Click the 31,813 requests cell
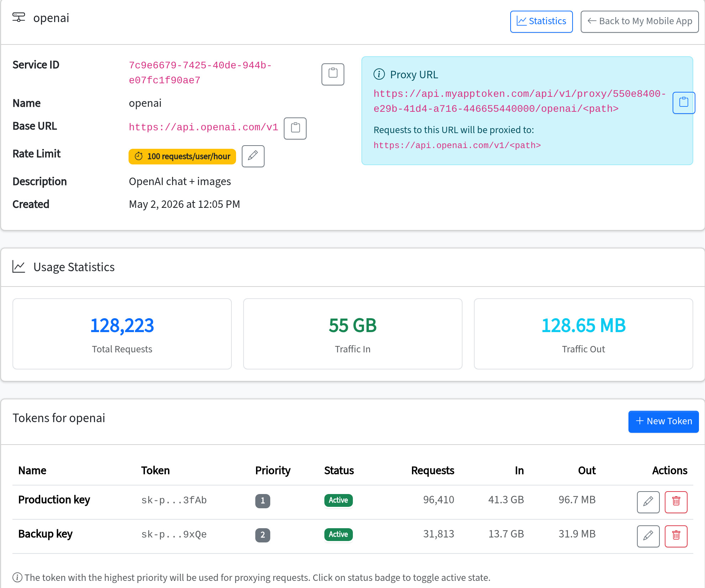 click(438, 534)
